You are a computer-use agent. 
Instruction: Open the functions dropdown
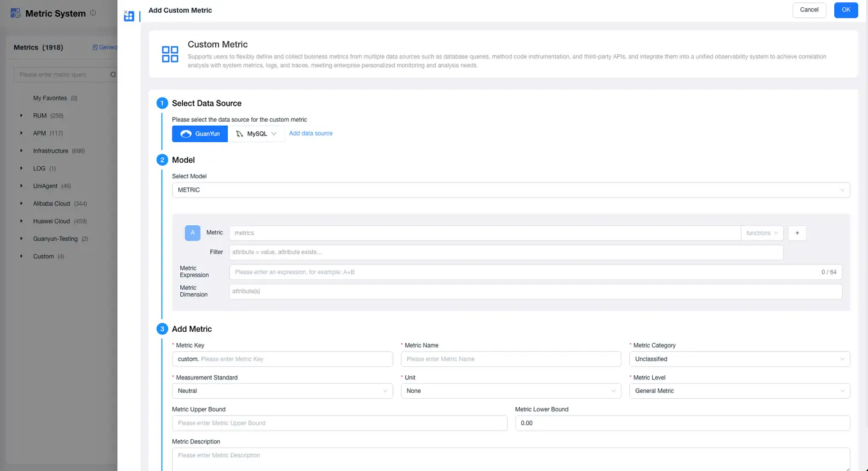[x=762, y=233]
